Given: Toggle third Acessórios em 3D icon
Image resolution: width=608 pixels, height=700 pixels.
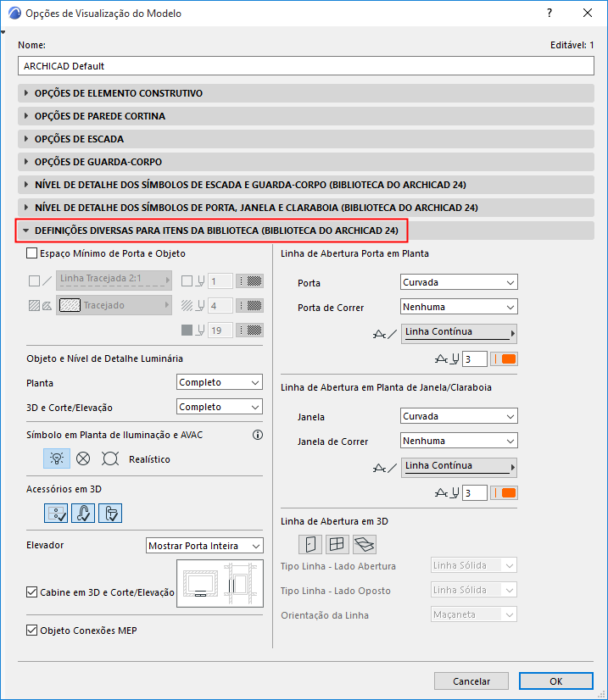Looking at the screenshot, I should coord(110,514).
